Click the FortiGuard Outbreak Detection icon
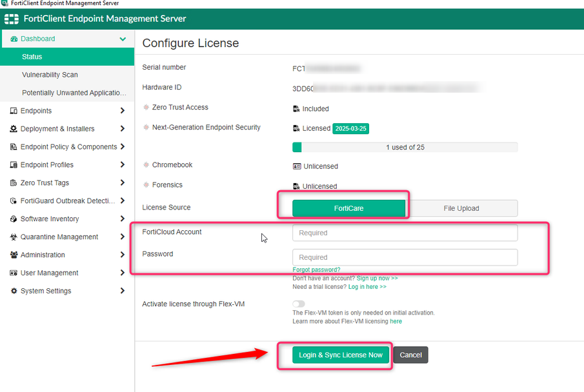 tap(14, 201)
